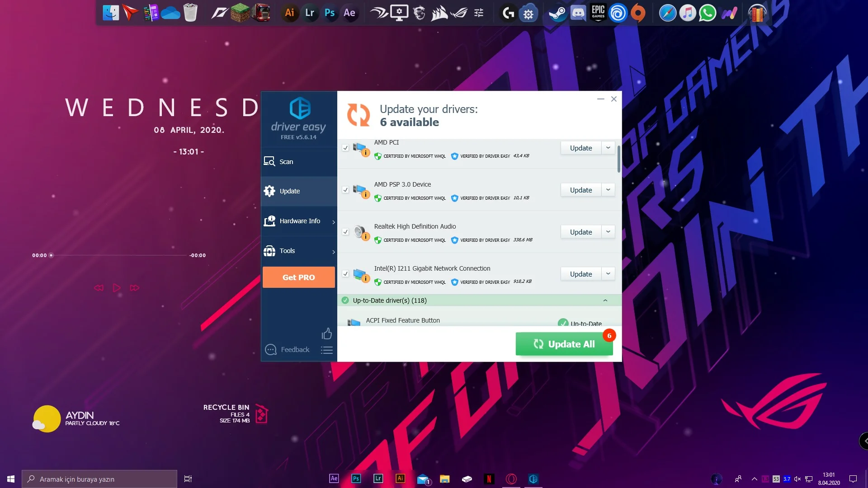This screenshot has width=868, height=488.
Task: Open Steam from the top dock
Action: (x=557, y=13)
